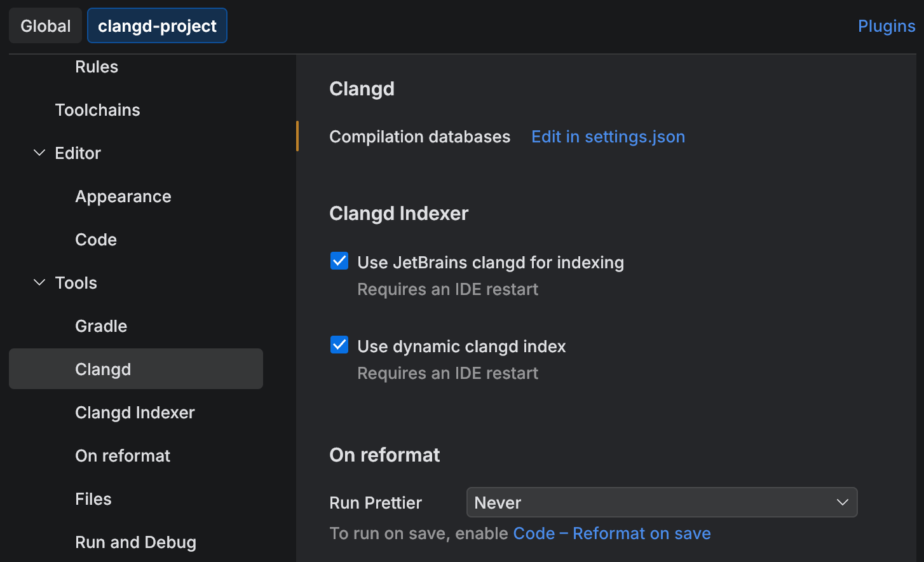Select the Clangd Indexer sidebar entry
924x562 pixels.
pos(135,412)
